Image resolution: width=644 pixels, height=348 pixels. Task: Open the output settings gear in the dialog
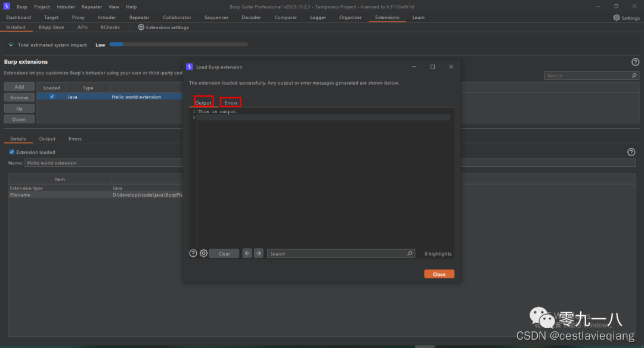pyautogui.click(x=203, y=253)
